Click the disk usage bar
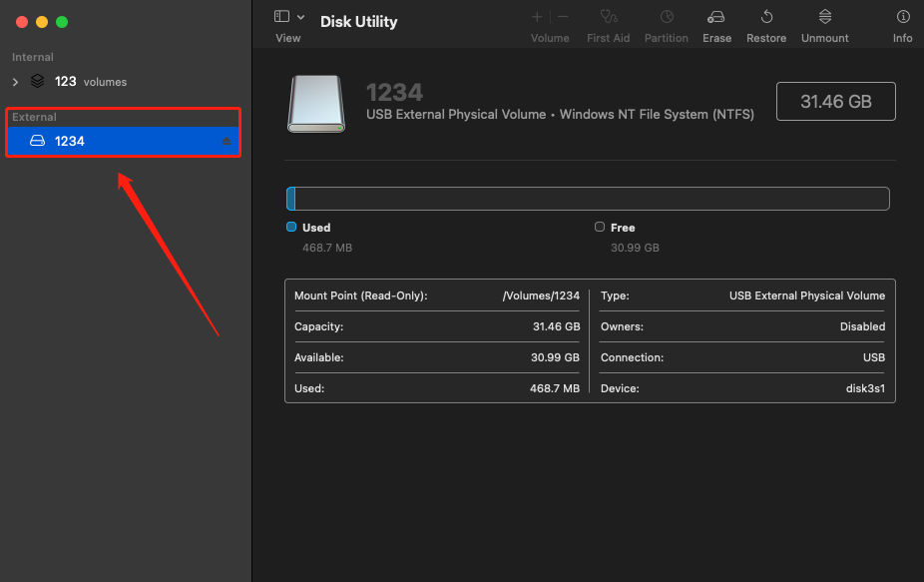924x582 pixels. point(588,199)
